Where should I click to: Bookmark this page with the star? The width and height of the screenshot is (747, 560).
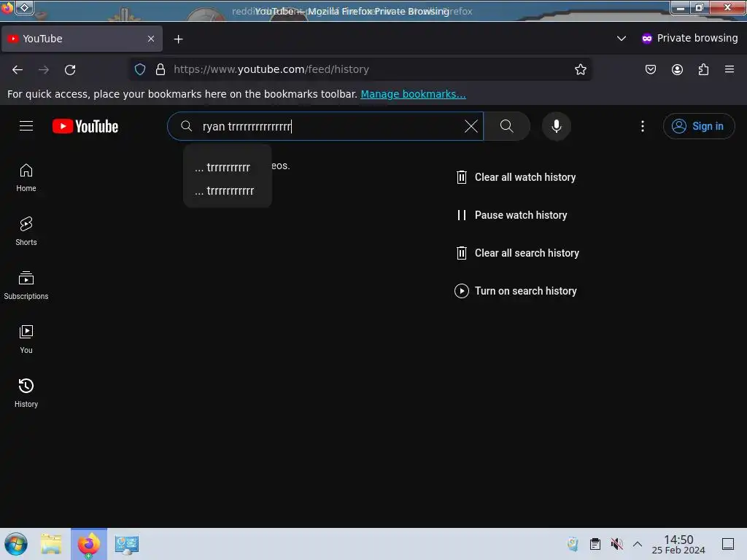coord(580,69)
